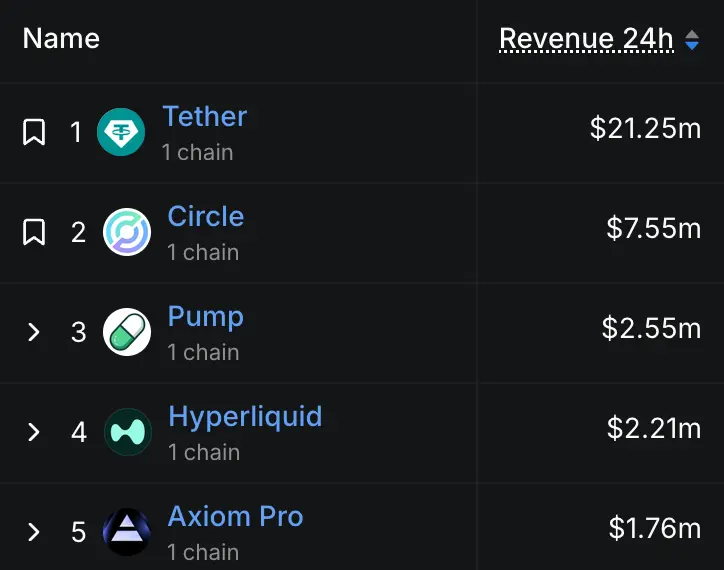Sort by the Revenue 24h column header
This screenshot has width=724, height=570.
(x=586, y=39)
